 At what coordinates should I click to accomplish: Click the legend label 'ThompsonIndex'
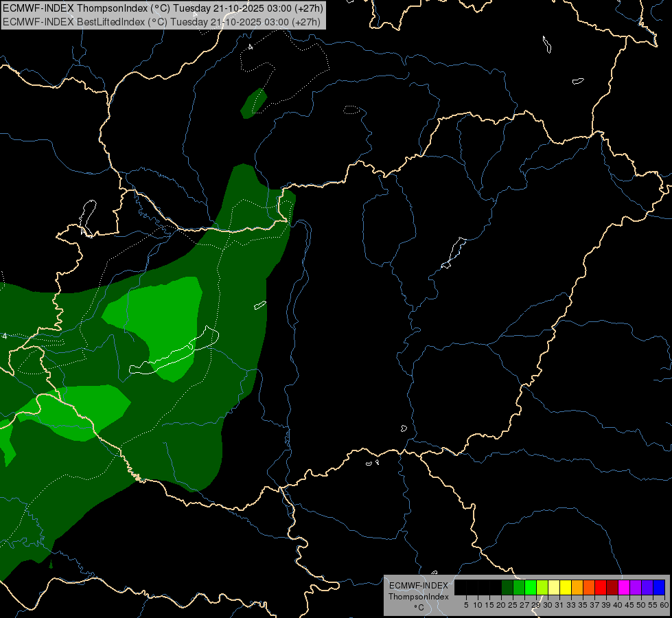coord(419,597)
